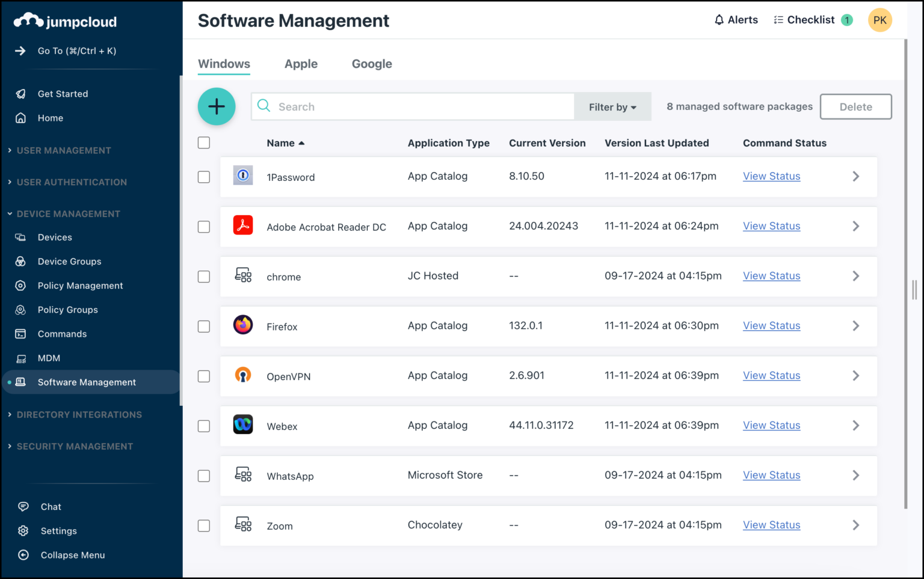Open the Google tab

[371, 64]
